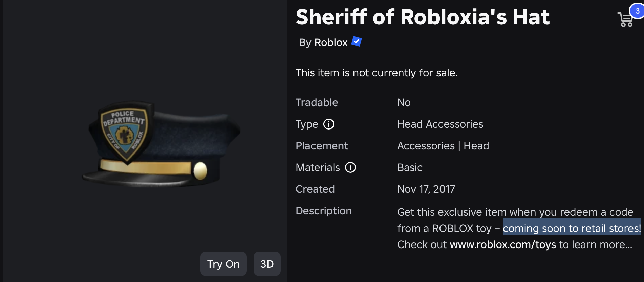This screenshot has height=282, width=644.
Task: Show info for the Materials field
Action: click(x=350, y=167)
